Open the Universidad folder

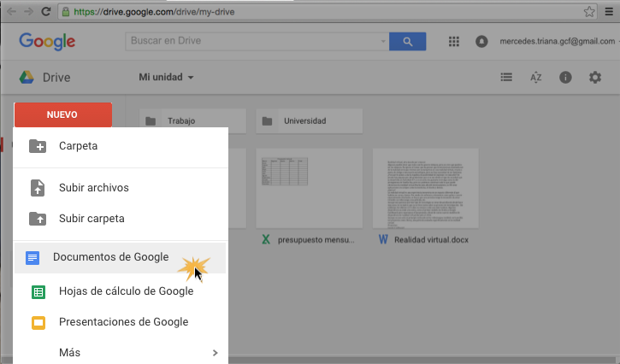coord(309,121)
